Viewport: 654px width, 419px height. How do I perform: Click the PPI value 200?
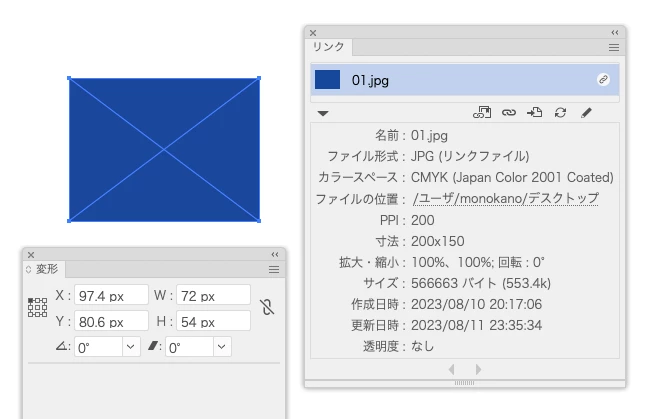(423, 220)
